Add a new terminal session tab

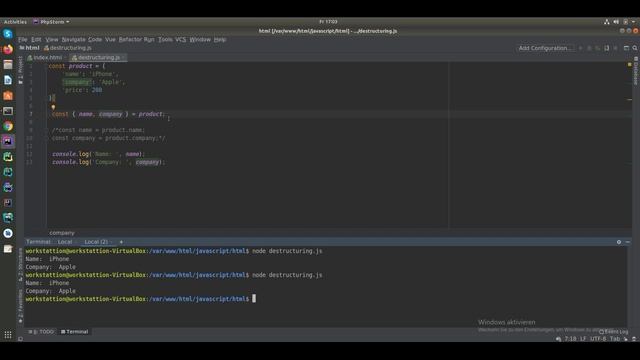point(121,242)
